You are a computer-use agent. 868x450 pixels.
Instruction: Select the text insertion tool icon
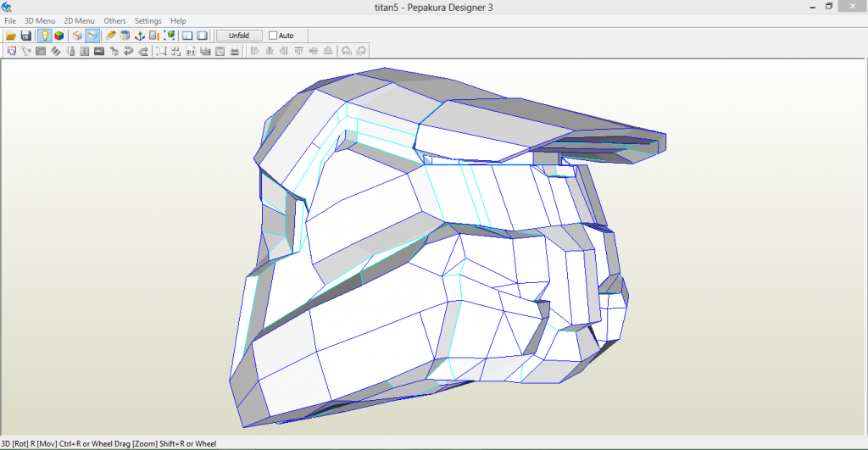84,51
